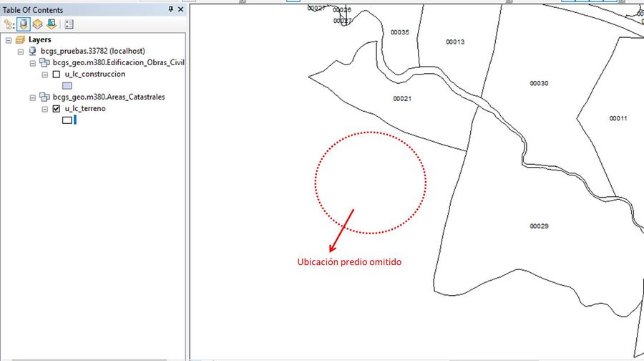Select List By Selection icon

[52, 24]
